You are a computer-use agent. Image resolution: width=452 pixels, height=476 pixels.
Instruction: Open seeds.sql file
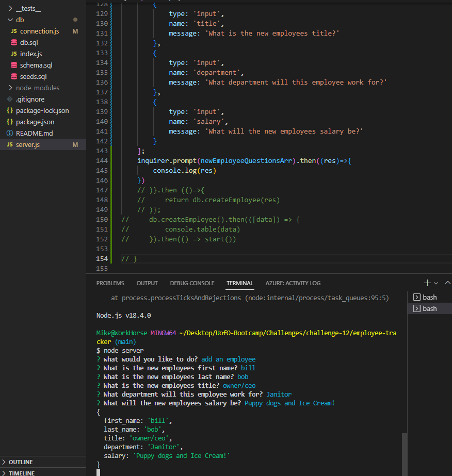[x=34, y=76]
